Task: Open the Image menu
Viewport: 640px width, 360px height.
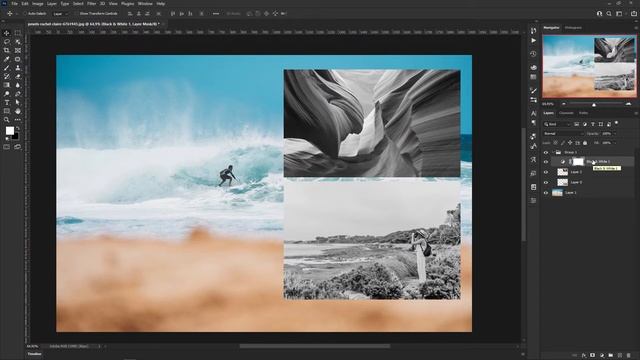Action: point(38,4)
